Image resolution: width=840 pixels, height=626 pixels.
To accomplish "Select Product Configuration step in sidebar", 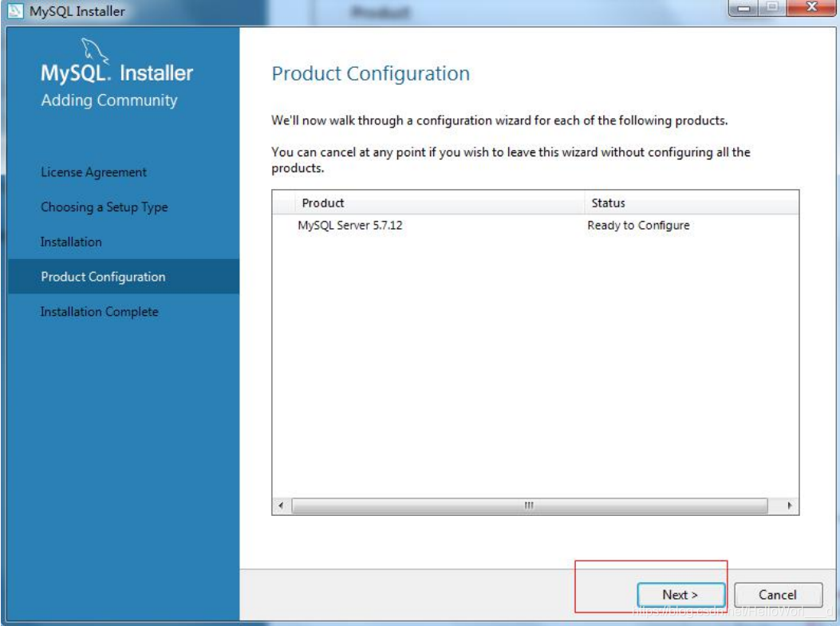I will (124, 277).
